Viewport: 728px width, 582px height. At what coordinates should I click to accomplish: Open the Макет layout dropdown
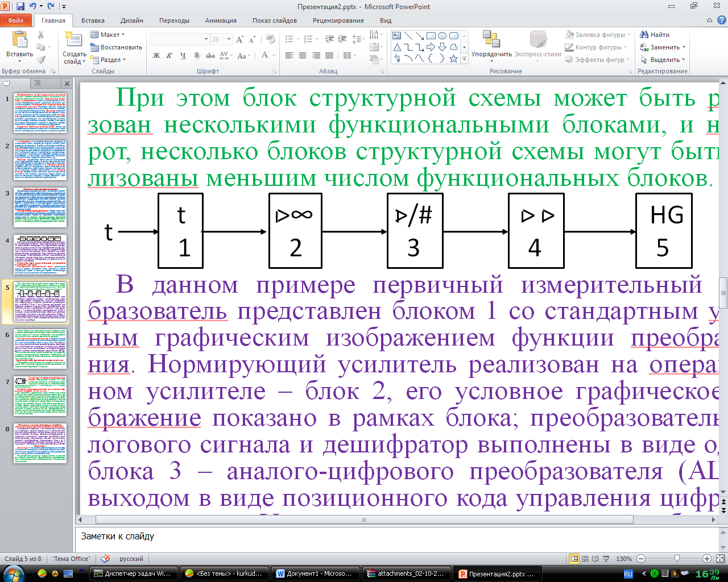[x=108, y=35]
